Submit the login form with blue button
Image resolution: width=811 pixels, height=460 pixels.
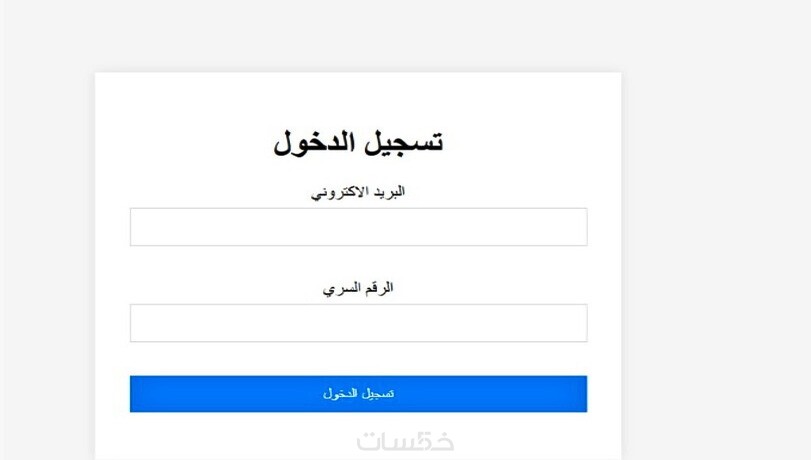tap(358, 394)
